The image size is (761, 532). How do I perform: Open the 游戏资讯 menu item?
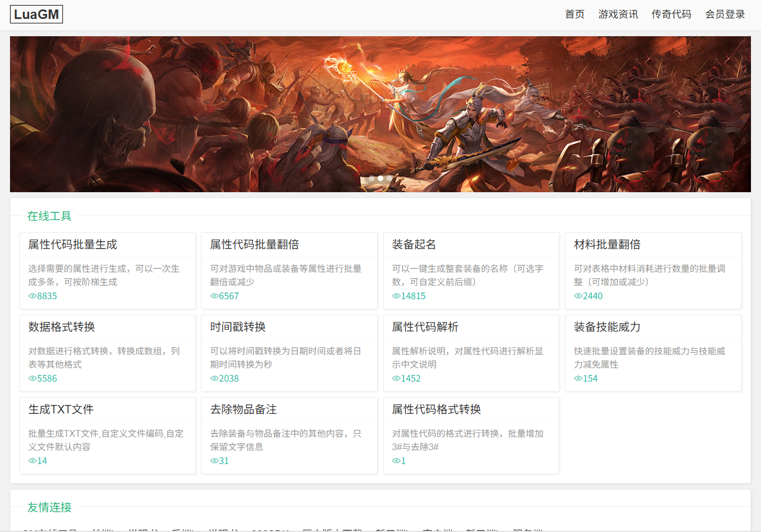[618, 14]
